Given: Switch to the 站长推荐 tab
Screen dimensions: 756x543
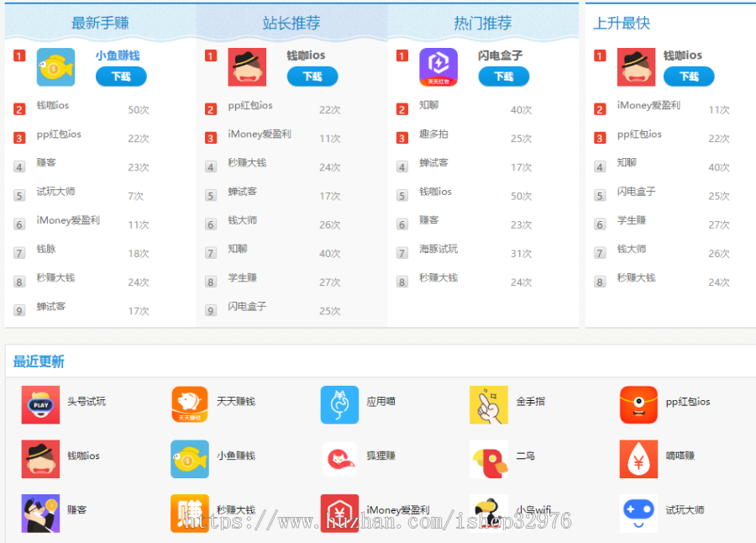Looking at the screenshot, I should pos(291,24).
